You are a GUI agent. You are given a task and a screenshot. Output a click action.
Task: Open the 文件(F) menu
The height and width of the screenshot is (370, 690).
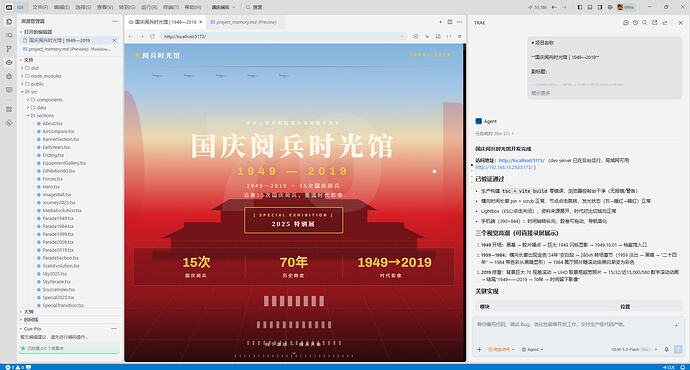[x=40, y=7]
